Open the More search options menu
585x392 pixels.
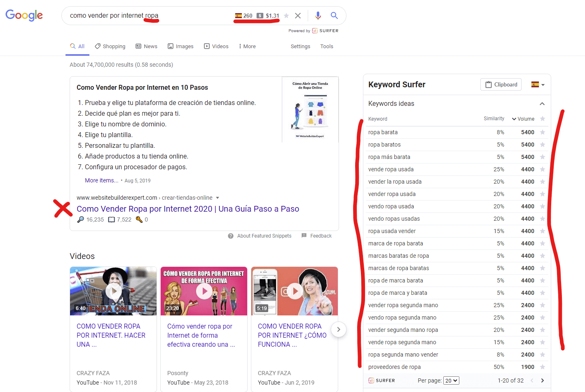(247, 47)
